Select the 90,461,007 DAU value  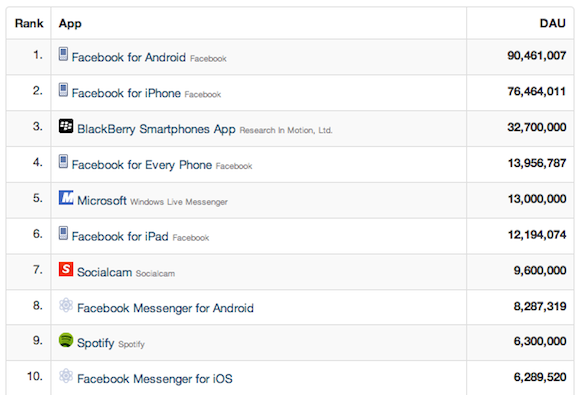tap(536, 56)
